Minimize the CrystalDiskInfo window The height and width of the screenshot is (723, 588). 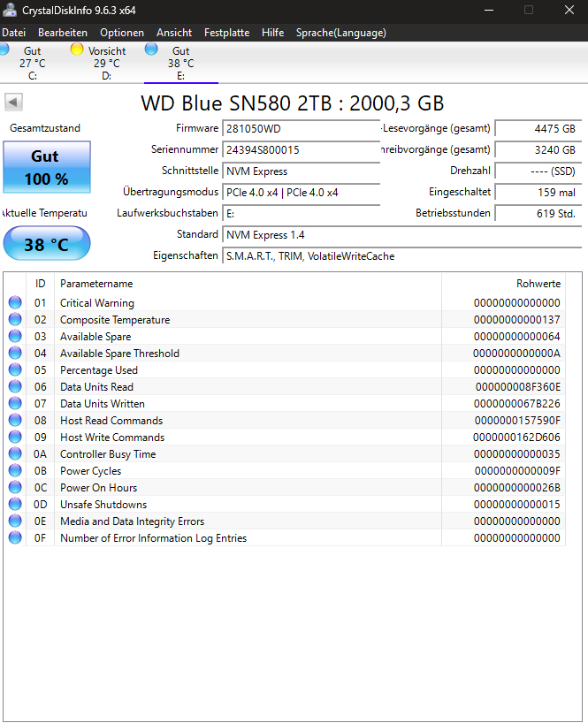489,10
